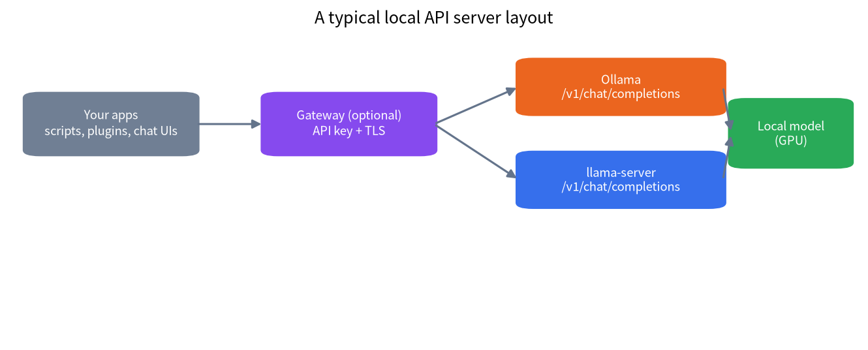This screenshot has height=350, width=868.
Task: Click the diagram title "A typical local API server layout"
Action: (433, 18)
